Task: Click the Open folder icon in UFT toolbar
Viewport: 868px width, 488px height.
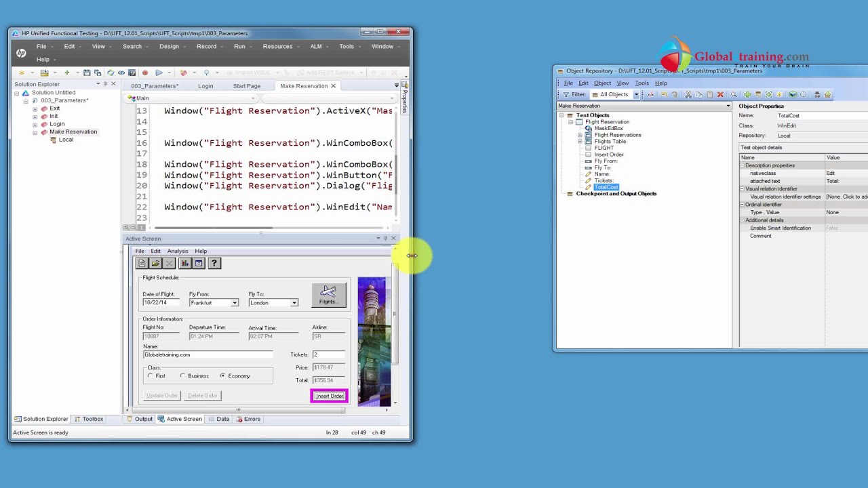Action: 45,73
